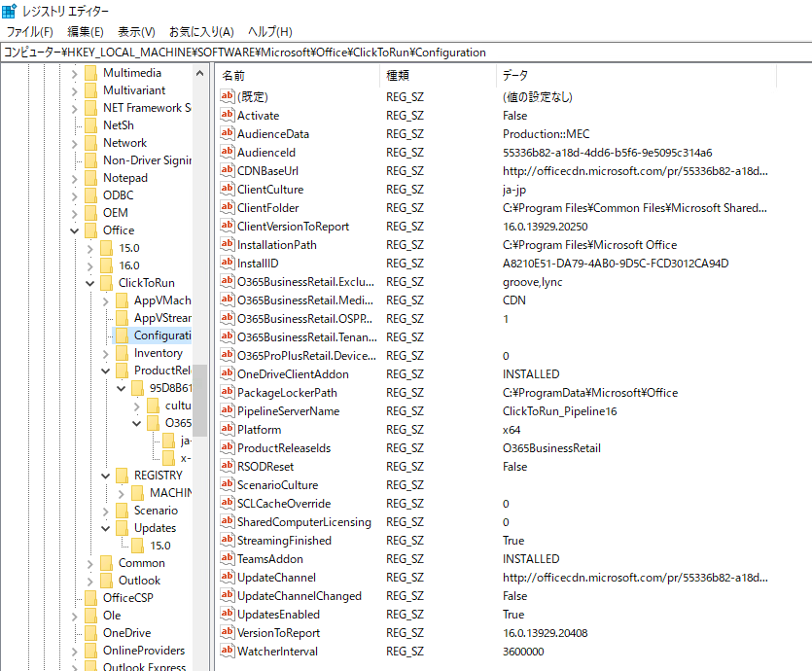Click the string icon next to OneDriveClientAddon

point(228,373)
